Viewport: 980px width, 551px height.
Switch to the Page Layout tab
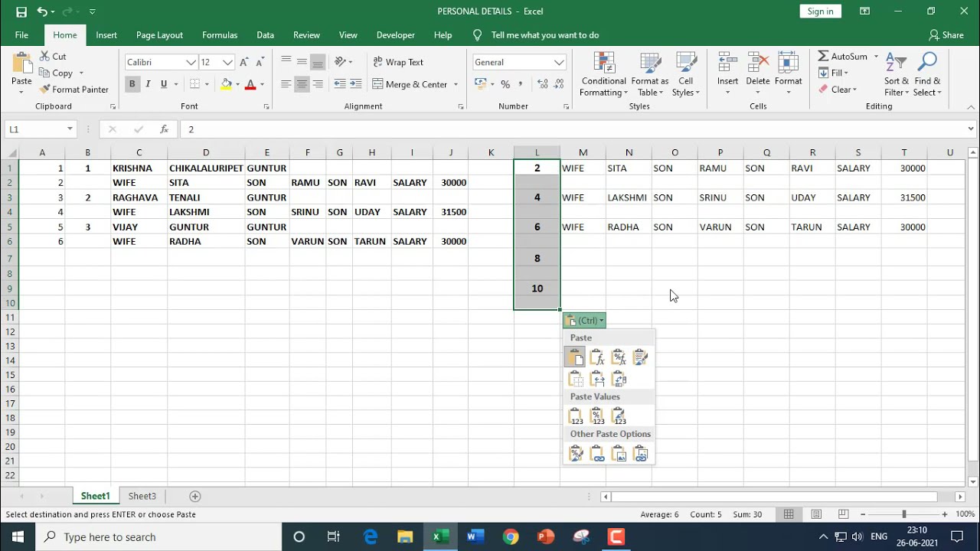(x=159, y=35)
